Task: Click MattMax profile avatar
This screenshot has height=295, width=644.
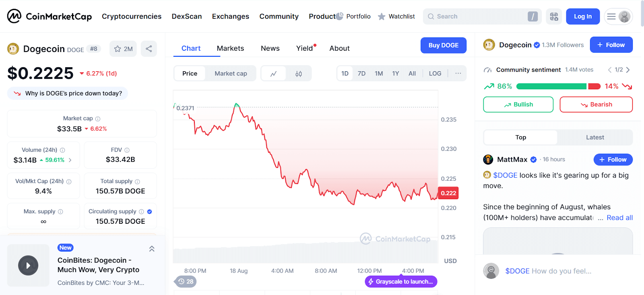Action: 488,160
